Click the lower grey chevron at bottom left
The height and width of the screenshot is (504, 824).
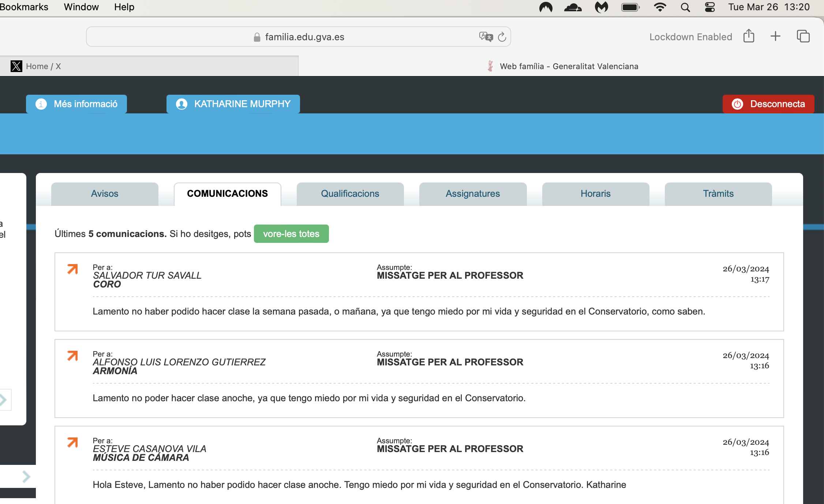[x=26, y=477]
